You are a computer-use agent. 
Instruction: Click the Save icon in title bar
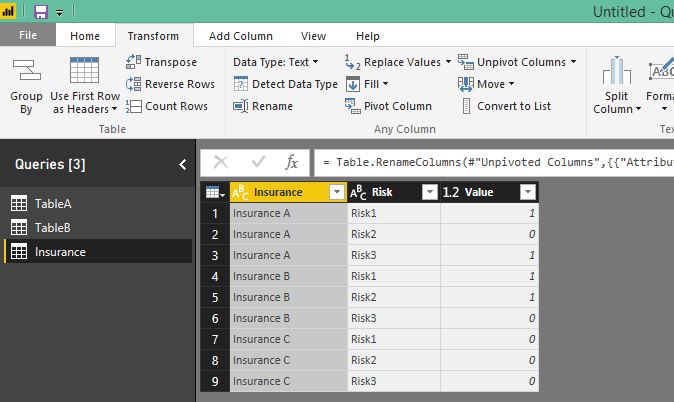tap(41, 11)
